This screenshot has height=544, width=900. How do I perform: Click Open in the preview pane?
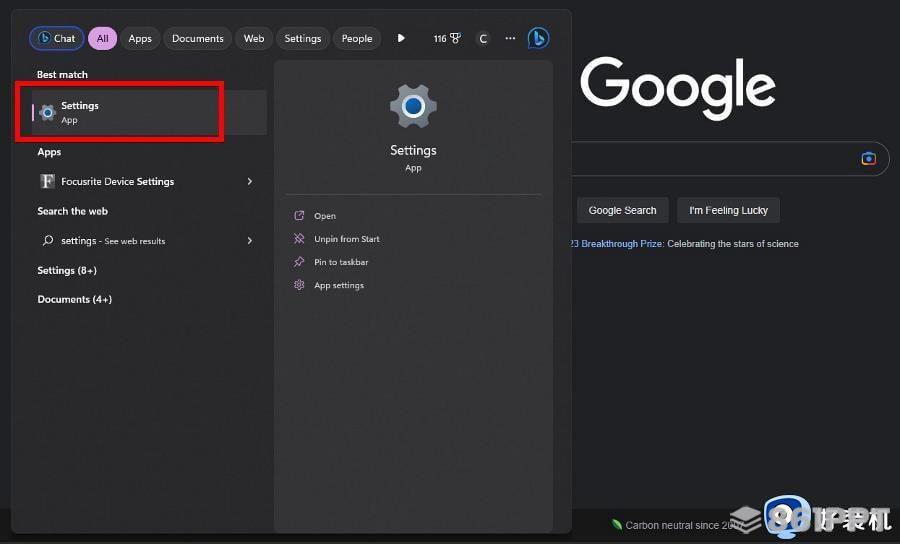tap(325, 216)
